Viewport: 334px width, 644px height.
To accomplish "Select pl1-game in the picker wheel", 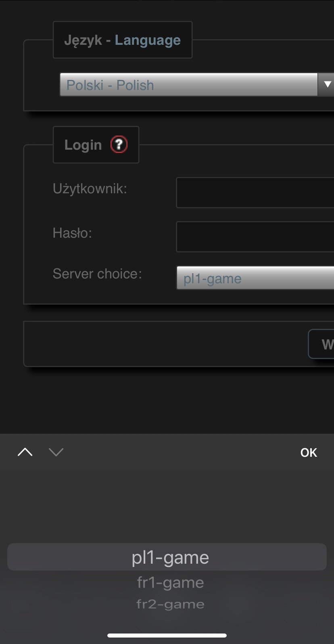I will tap(170, 557).
